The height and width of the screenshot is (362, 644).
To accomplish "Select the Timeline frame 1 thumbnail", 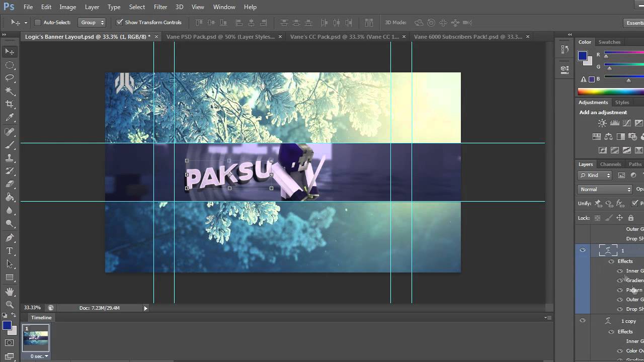I will click(36, 337).
